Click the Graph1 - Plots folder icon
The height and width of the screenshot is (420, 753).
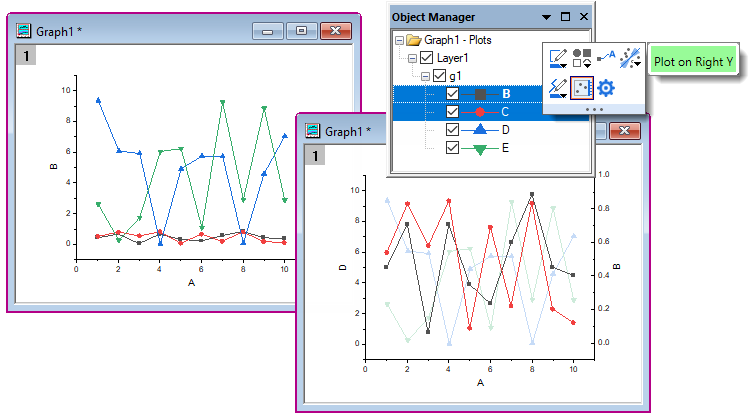point(414,40)
